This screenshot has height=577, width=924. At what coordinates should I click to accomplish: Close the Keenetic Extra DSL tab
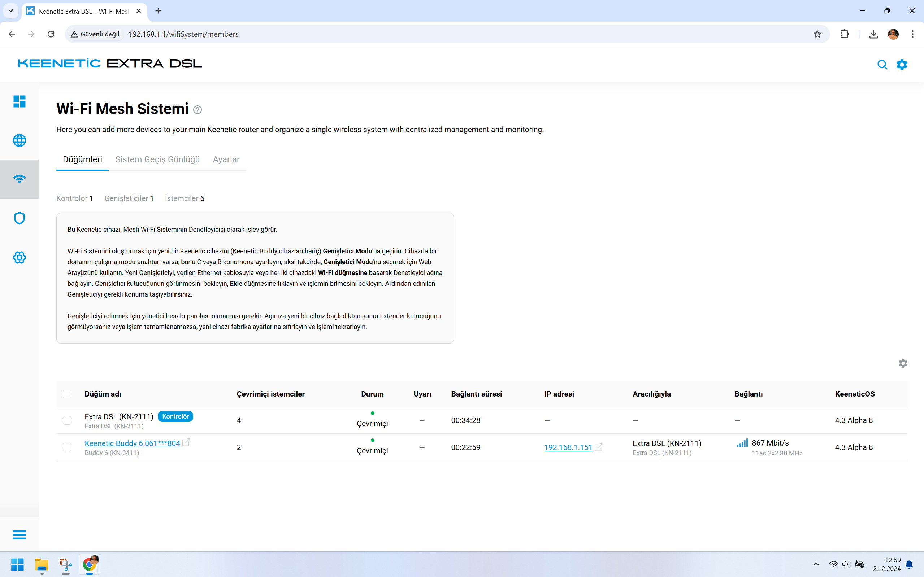[x=139, y=11]
